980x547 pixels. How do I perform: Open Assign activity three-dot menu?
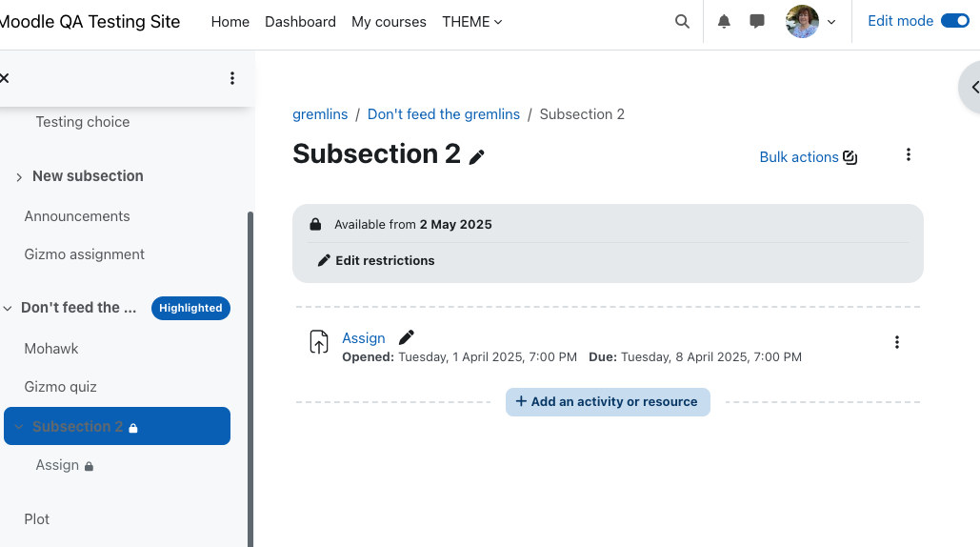point(897,342)
